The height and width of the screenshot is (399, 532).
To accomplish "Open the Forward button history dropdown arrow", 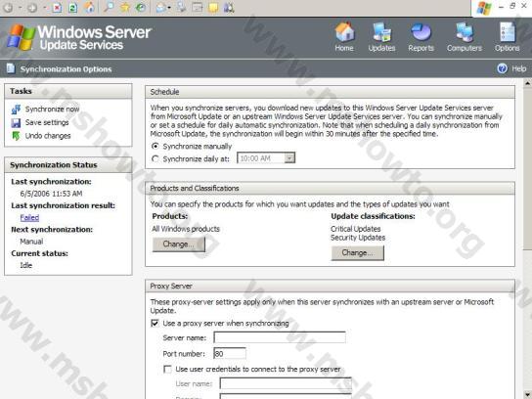I will click(44, 8).
